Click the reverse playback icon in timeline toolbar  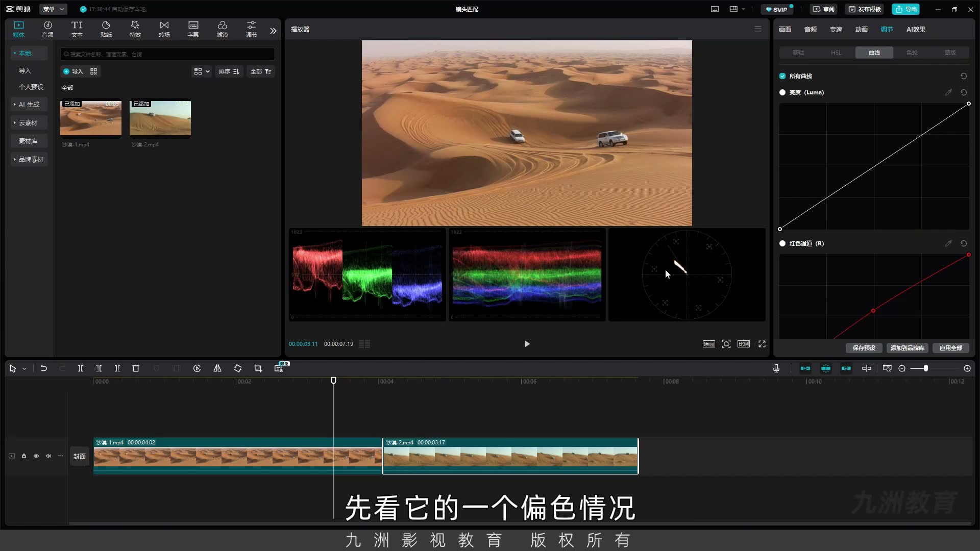[197, 368]
